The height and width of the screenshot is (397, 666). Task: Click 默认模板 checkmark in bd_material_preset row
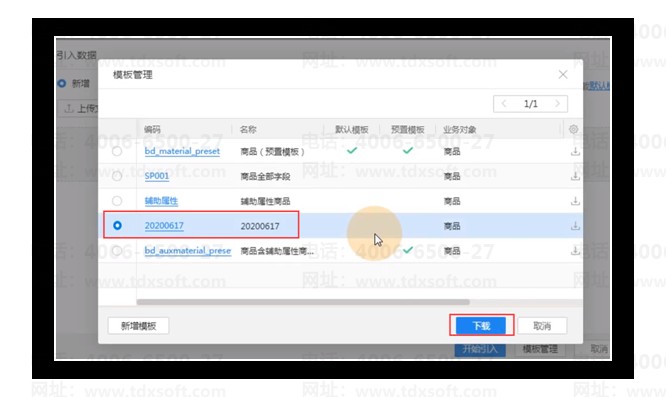click(352, 150)
